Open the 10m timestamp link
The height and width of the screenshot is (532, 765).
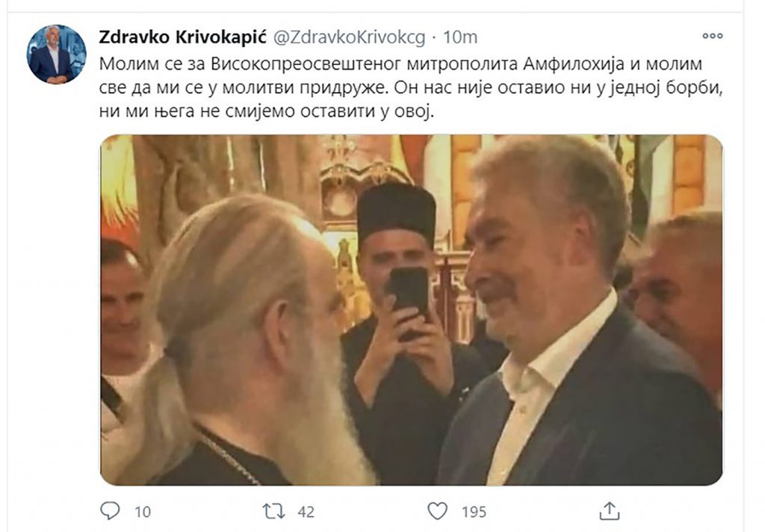pyautogui.click(x=460, y=37)
